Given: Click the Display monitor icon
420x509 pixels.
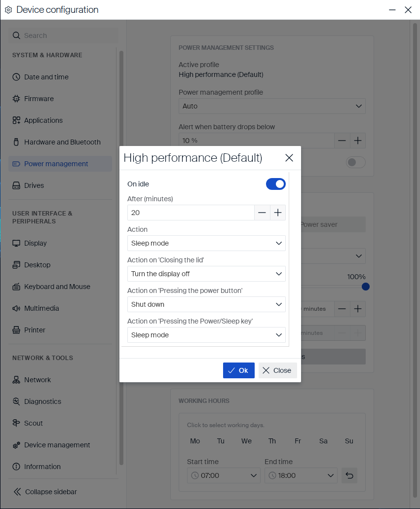Looking at the screenshot, I should point(16,243).
